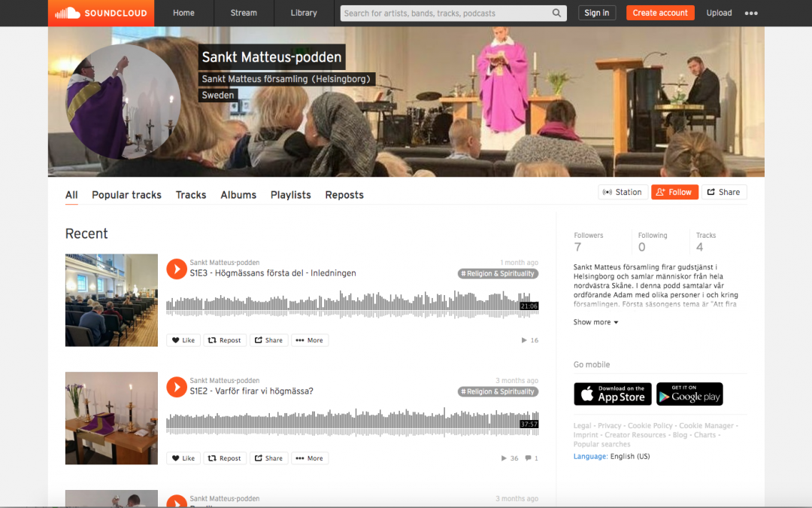Click the SoundCloud logo
812x508 pixels.
point(101,13)
